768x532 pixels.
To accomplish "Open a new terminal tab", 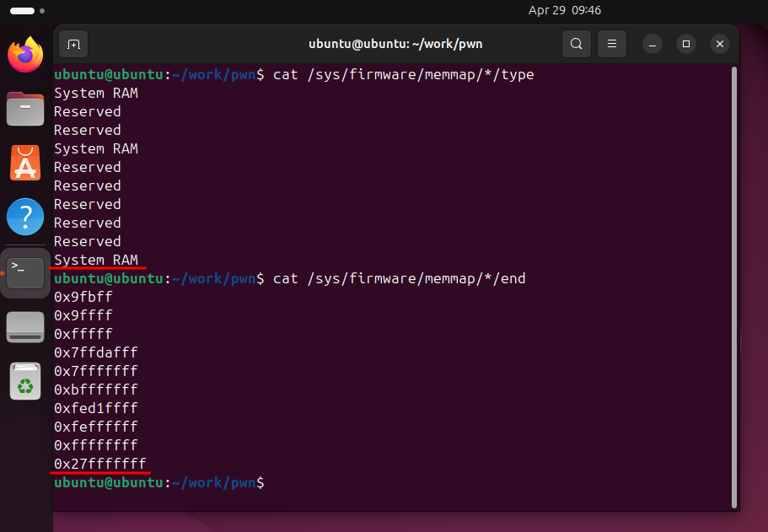I will click(73, 44).
